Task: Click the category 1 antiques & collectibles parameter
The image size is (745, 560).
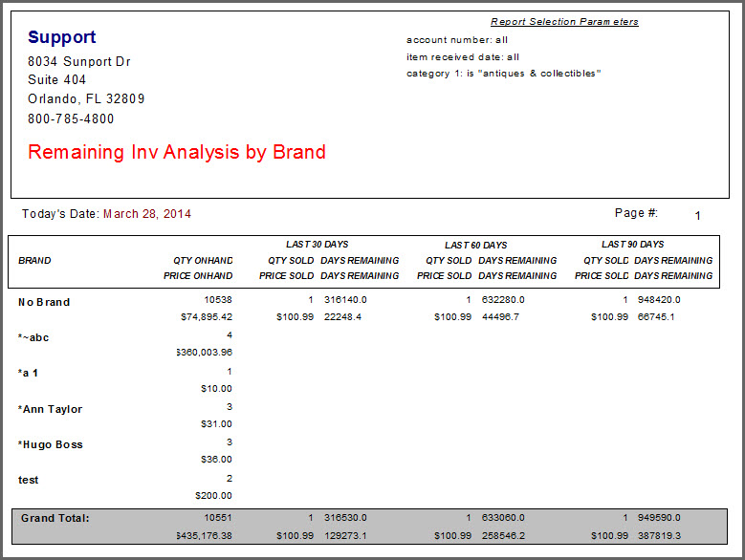Action: (x=504, y=74)
